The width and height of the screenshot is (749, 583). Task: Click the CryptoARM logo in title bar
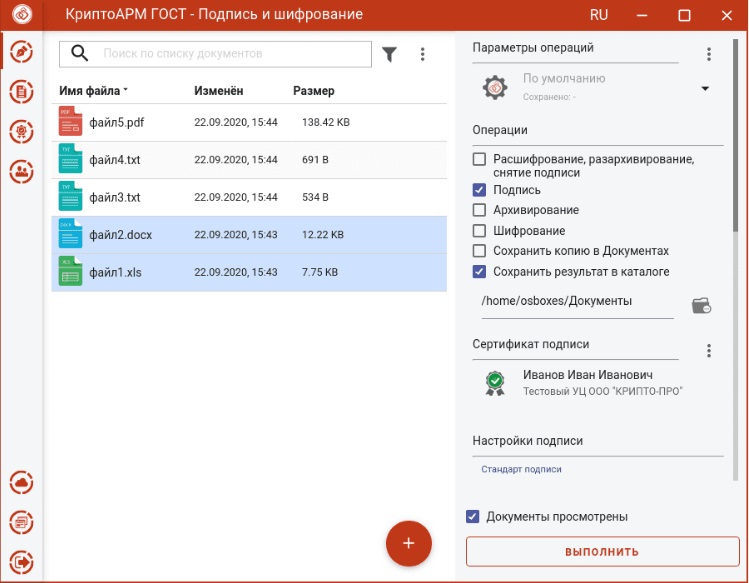(22, 14)
